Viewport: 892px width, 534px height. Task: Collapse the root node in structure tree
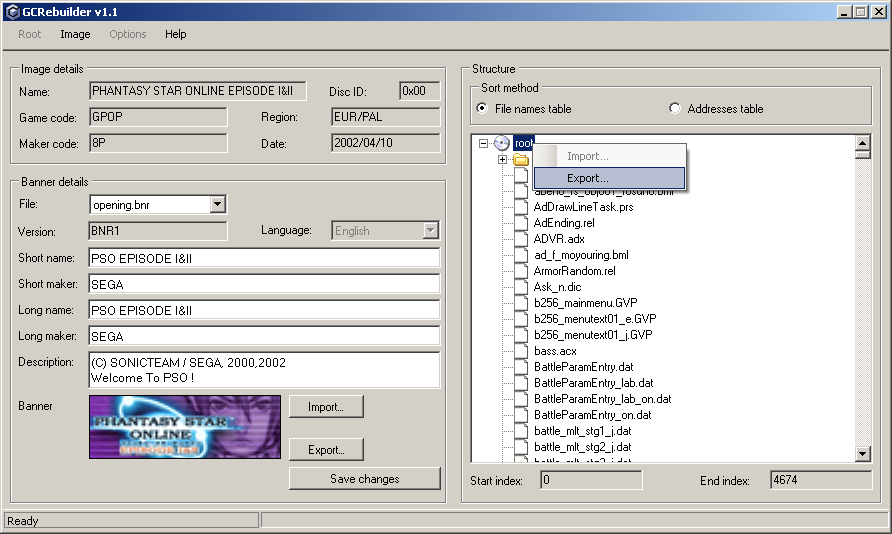[x=484, y=144]
